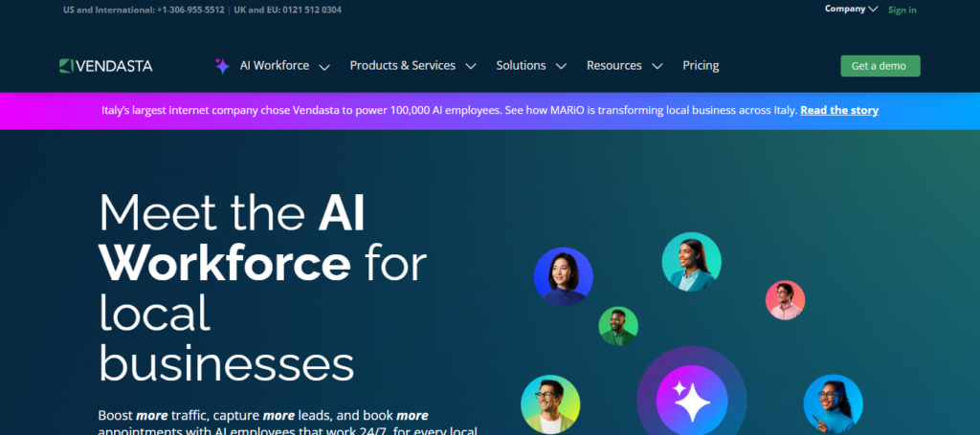Expand the AI Workforce menu chevron
The width and height of the screenshot is (980, 435).
point(324,67)
